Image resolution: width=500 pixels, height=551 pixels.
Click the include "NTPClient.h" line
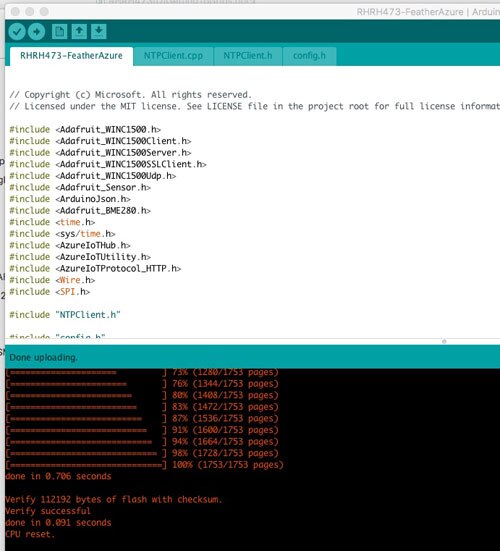pos(65,315)
